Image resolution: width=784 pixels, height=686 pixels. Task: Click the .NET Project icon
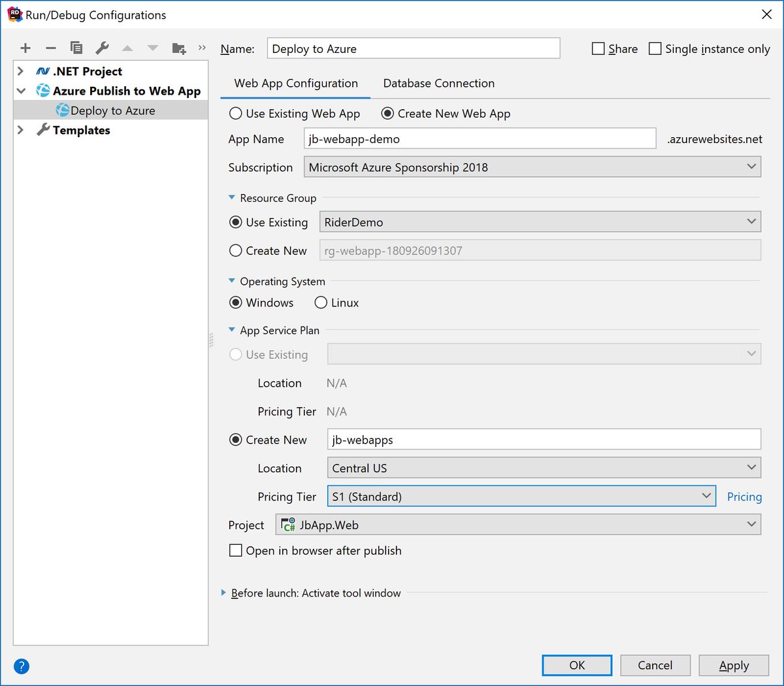[43, 71]
